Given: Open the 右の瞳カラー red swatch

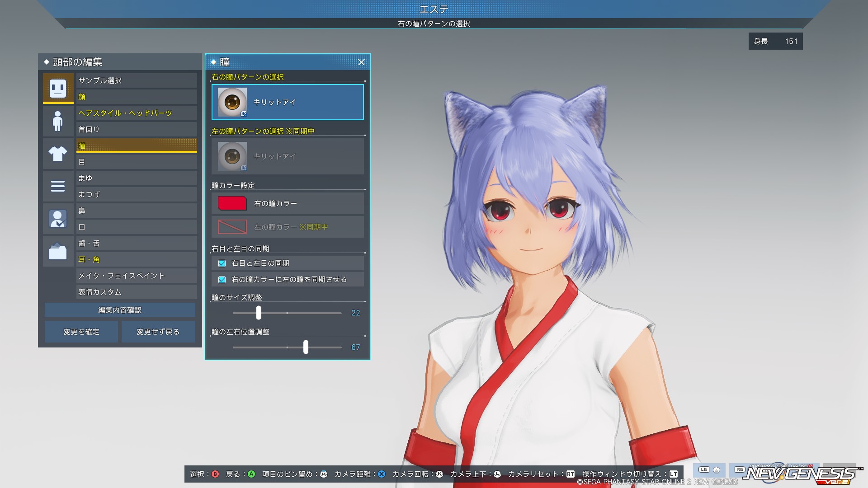Looking at the screenshot, I should click(x=232, y=203).
